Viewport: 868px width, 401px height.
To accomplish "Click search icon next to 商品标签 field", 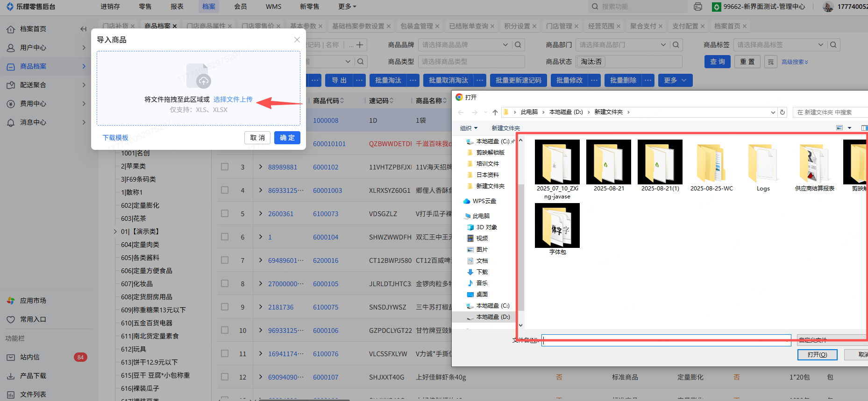I will (x=834, y=45).
